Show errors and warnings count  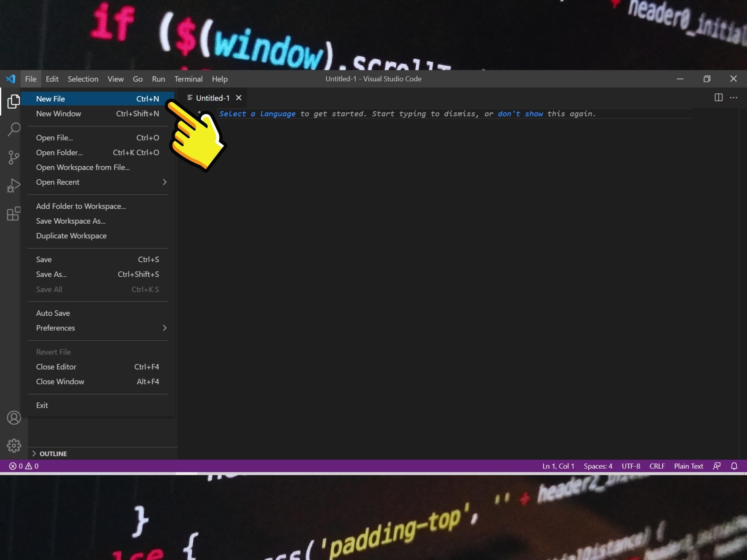[24, 466]
